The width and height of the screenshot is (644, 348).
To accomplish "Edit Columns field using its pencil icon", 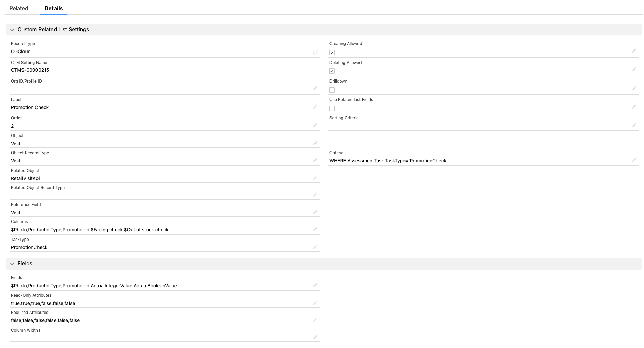I will (315, 229).
